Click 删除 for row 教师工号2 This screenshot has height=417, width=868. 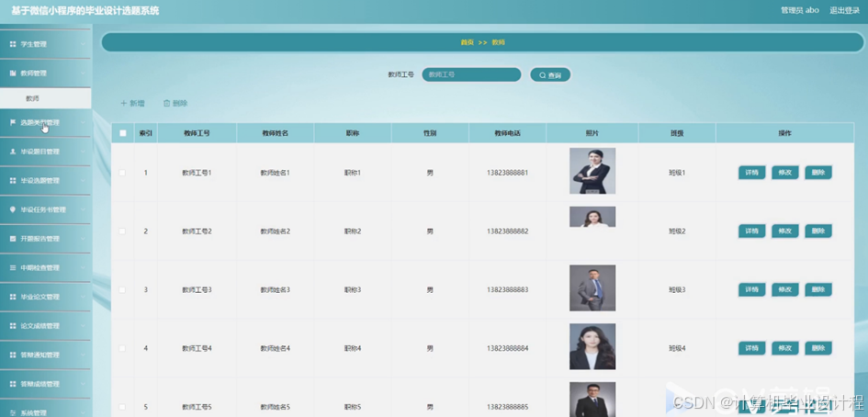tap(818, 231)
